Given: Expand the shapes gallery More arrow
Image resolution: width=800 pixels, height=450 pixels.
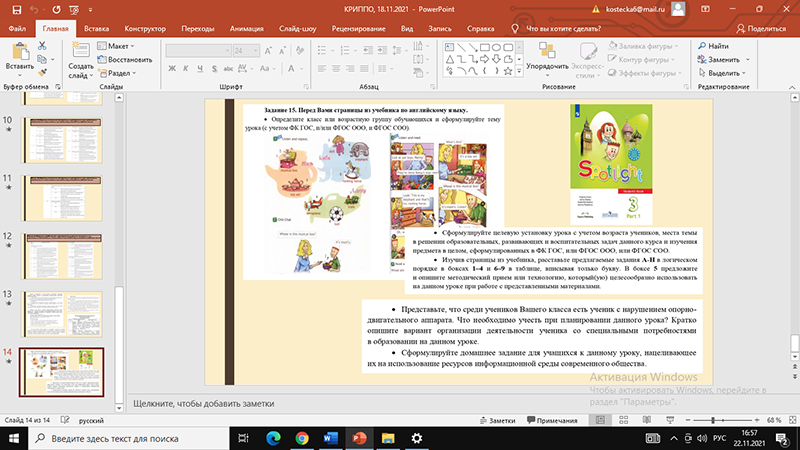Looking at the screenshot, I should (519, 71).
